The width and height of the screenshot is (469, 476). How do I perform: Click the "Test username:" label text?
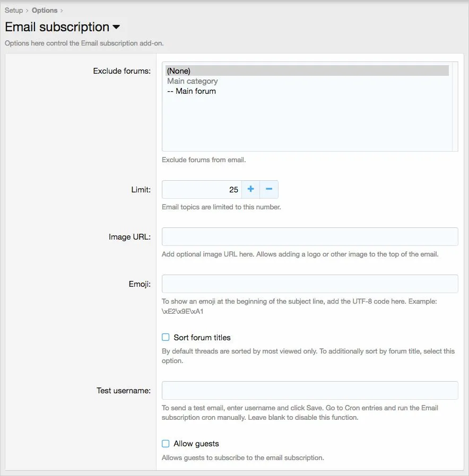[x=123, y=391]
